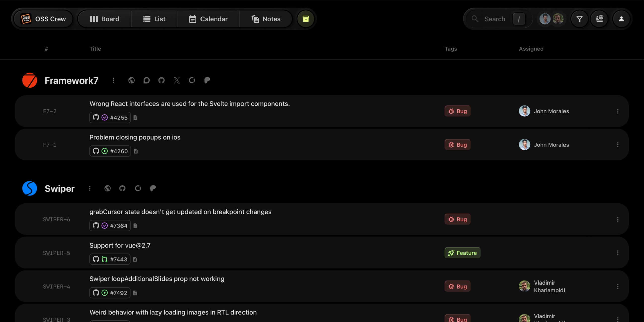The image size is (644, 322).
Task: Switch to Calendar view tab
Action: (208, 19)
